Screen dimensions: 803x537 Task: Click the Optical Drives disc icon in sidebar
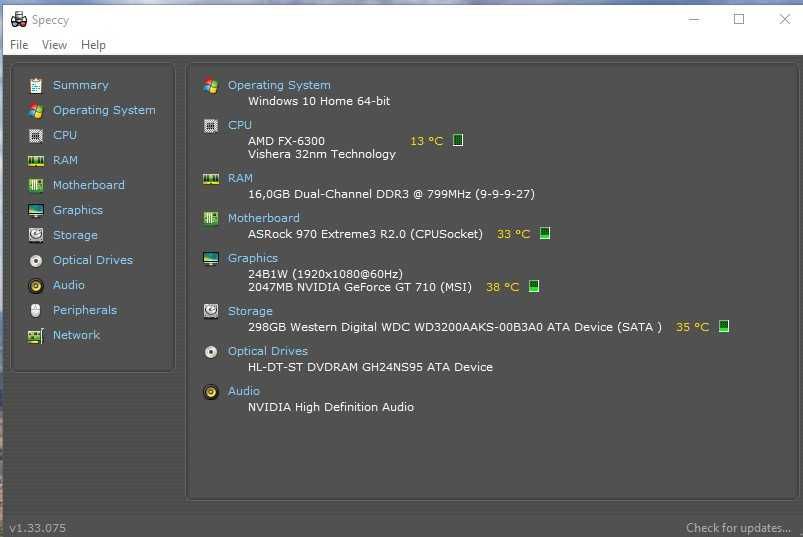click(36, 261)
